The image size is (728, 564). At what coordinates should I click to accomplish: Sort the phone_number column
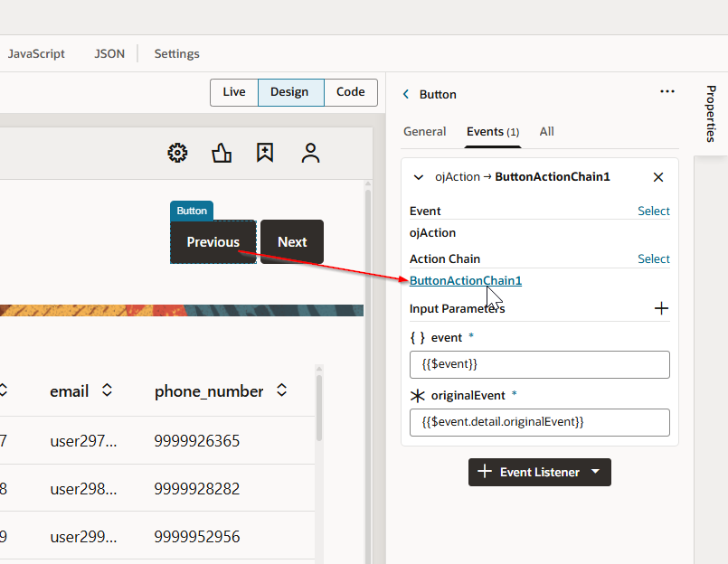[x=282, y=390]
